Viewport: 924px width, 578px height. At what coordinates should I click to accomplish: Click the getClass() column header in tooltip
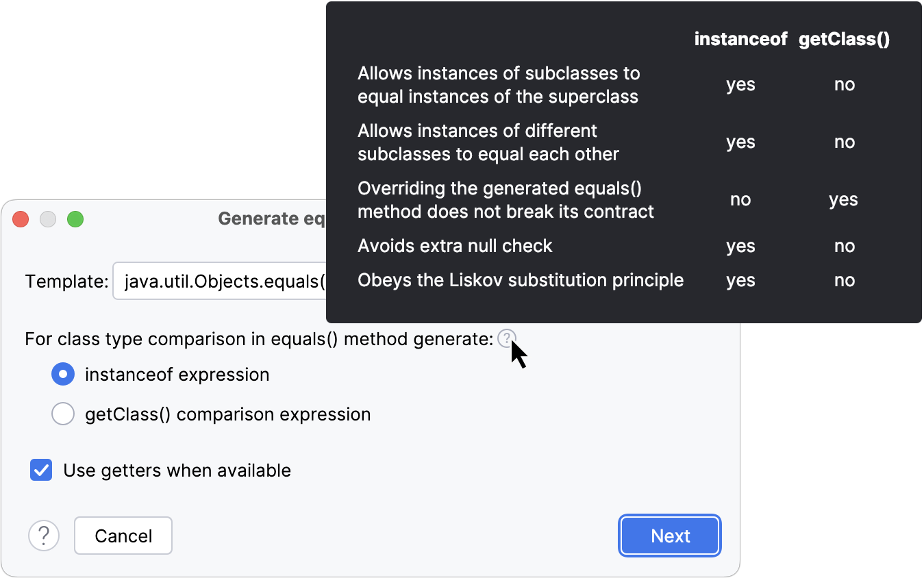(844, 39)
